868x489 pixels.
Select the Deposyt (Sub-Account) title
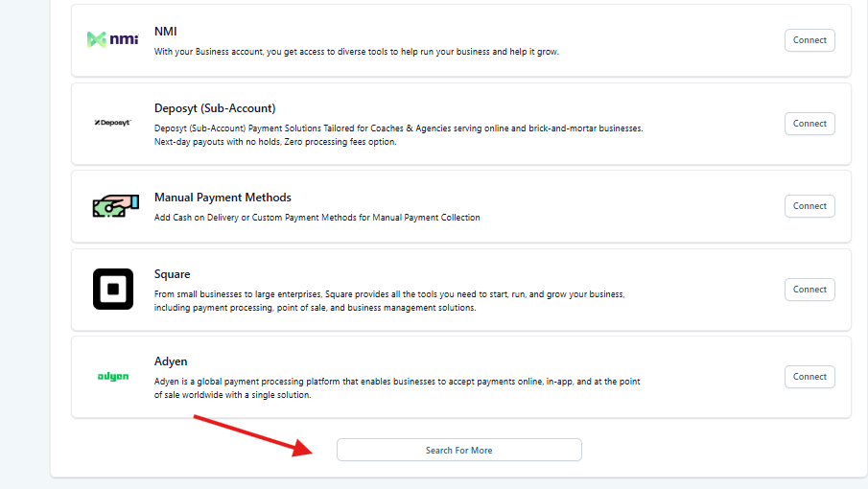pos(215,108)
